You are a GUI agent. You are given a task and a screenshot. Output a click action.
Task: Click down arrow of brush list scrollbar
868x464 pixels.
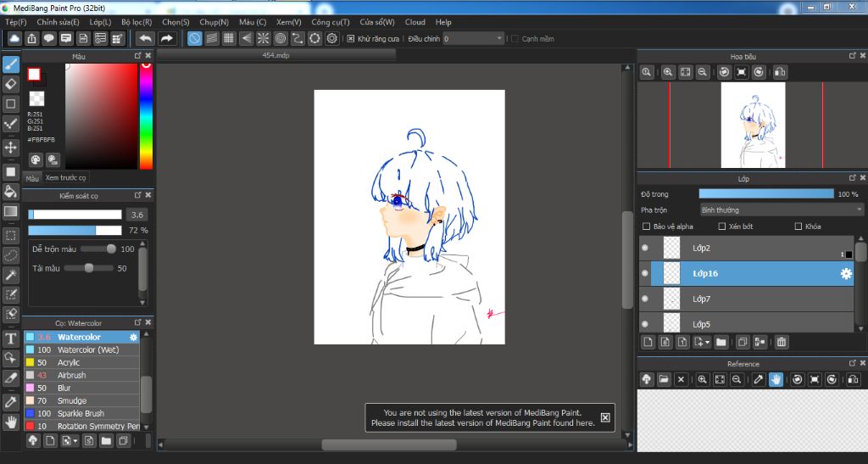tap(146, 427)
